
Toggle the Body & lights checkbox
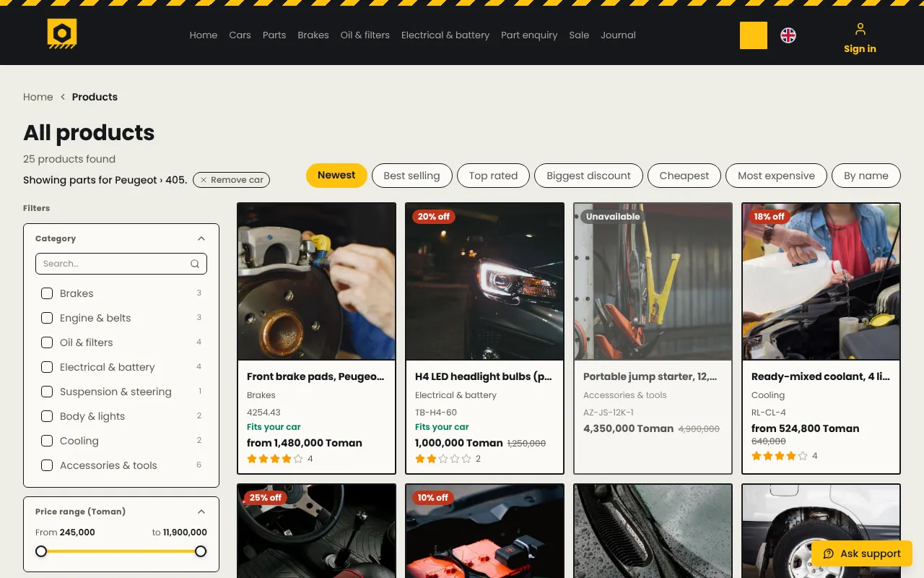point(47,416)
